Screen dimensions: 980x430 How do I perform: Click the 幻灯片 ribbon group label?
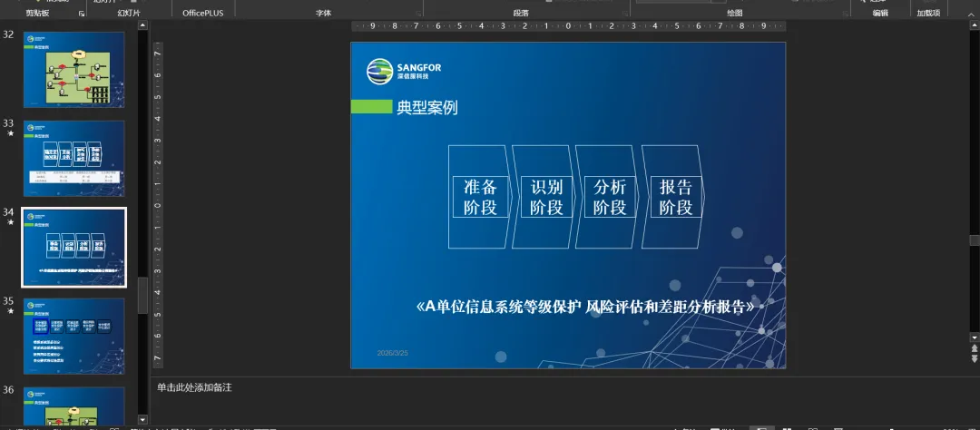coord(129,13)
